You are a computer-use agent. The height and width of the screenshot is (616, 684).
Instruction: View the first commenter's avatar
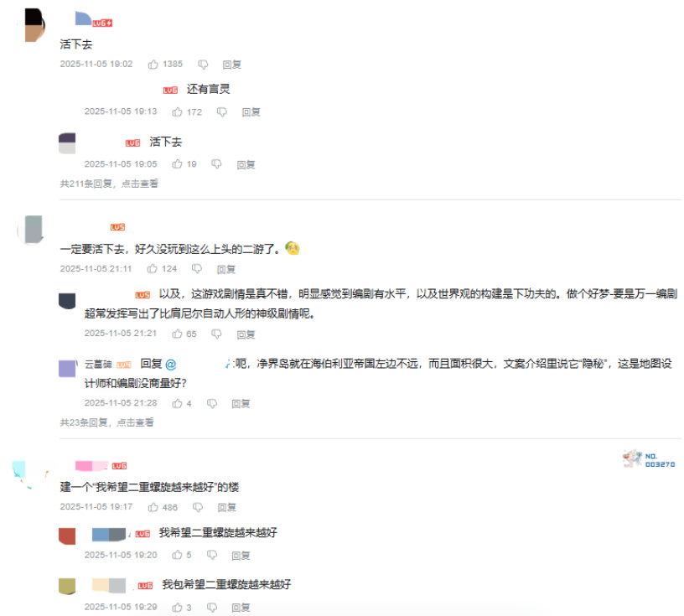tap(32, 25)
